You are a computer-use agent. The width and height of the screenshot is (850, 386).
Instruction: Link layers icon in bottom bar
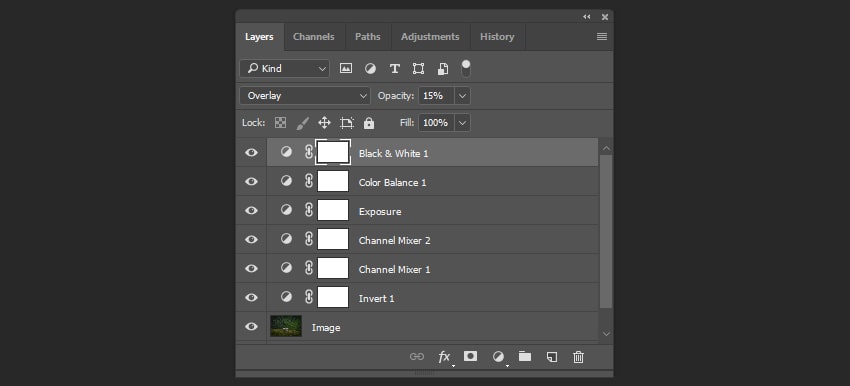click(417, 356)
